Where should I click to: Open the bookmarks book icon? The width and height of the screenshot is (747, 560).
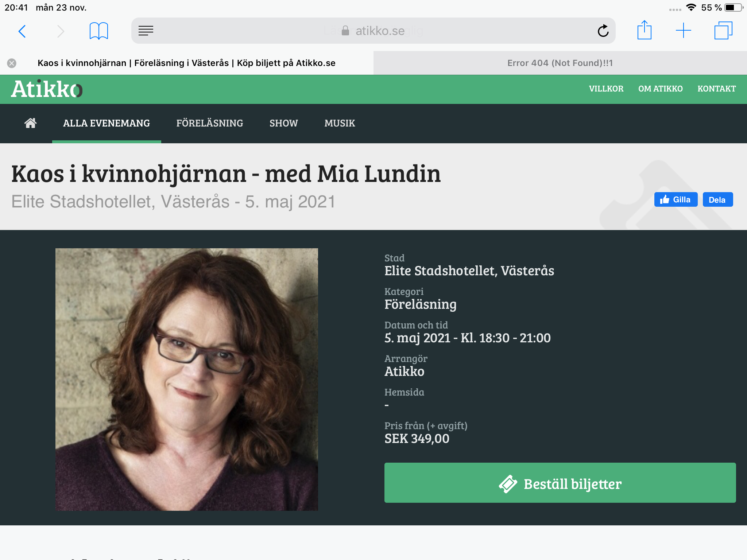(x=98, y=31)
